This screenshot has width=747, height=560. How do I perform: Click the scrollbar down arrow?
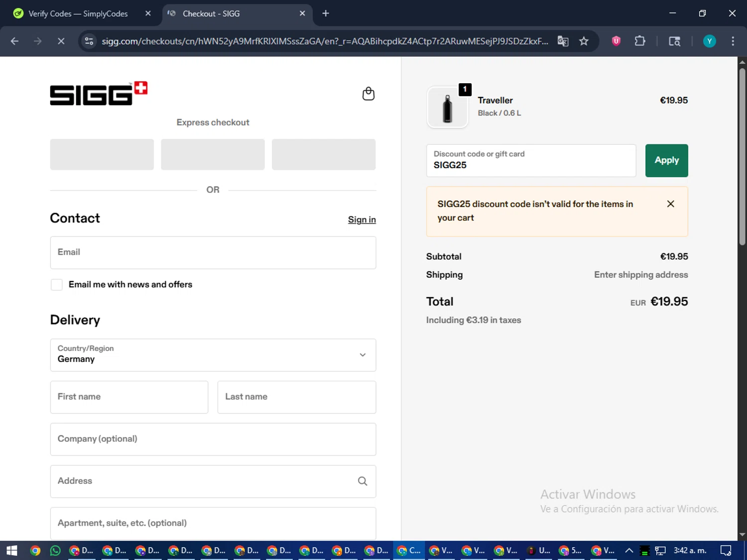click(x=742, y=535)
